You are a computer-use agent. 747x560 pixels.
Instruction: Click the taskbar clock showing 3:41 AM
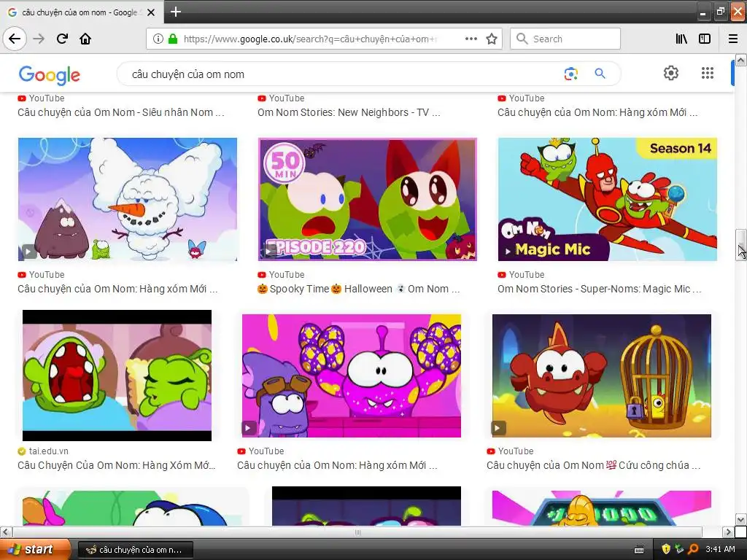[x=720, y=550]
